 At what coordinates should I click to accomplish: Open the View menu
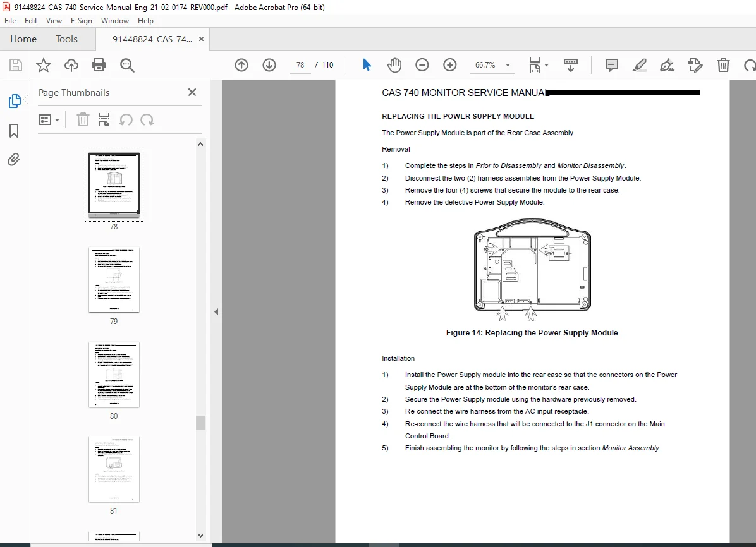[54, 21]
